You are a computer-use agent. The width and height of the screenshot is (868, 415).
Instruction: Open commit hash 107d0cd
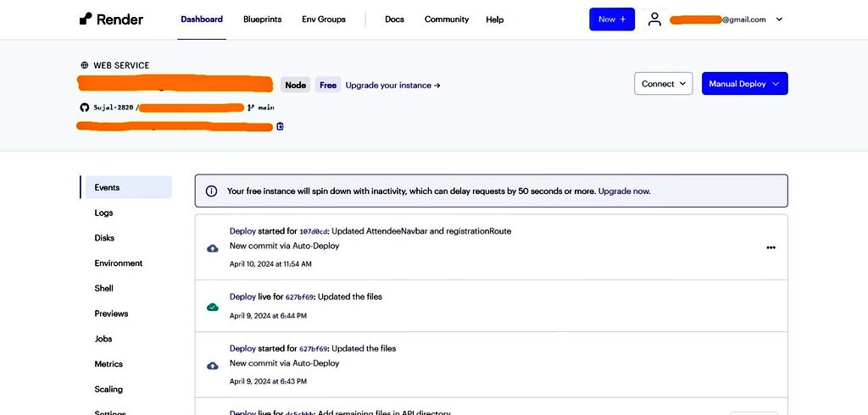click(314, 231)
